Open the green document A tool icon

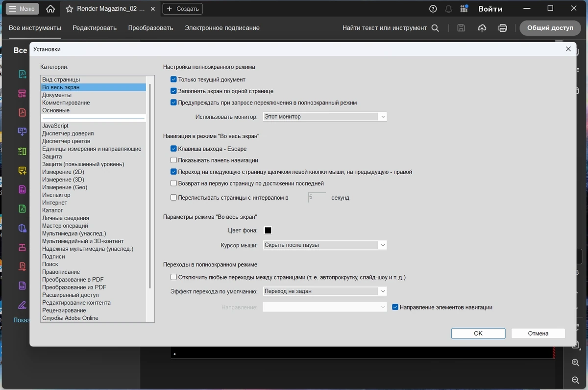coord(22,208)
